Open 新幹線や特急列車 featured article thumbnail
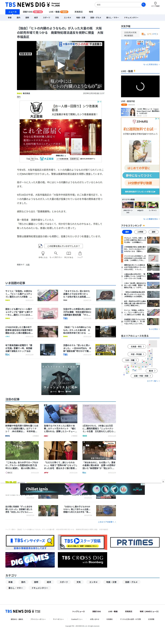 click(x=22, y=414)
